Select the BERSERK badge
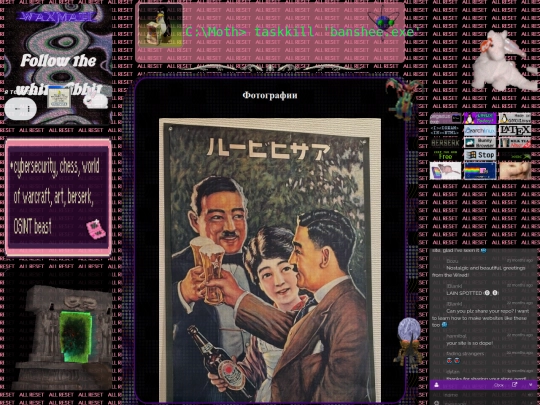 click(445, 143)
